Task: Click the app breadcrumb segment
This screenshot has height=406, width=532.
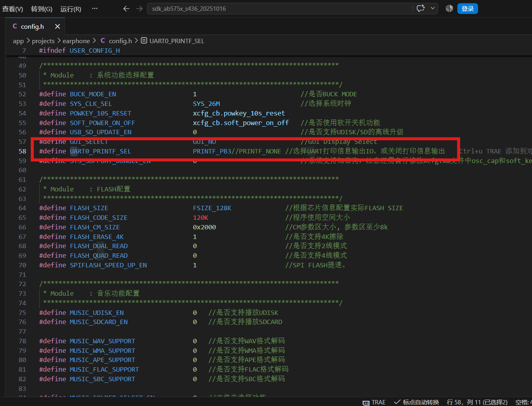Action: (x=18, y=41)
